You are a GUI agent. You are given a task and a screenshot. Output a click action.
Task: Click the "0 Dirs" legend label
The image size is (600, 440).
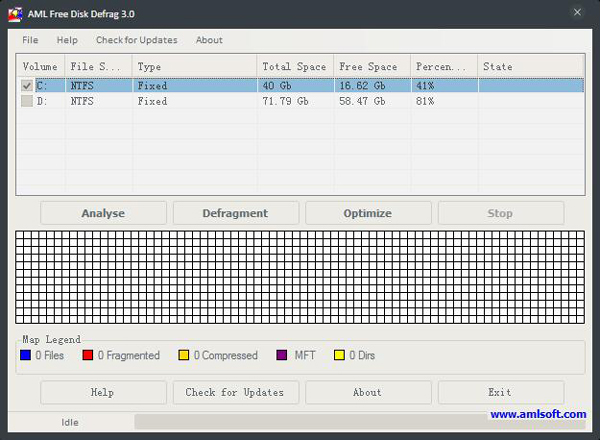pos(362,355)
